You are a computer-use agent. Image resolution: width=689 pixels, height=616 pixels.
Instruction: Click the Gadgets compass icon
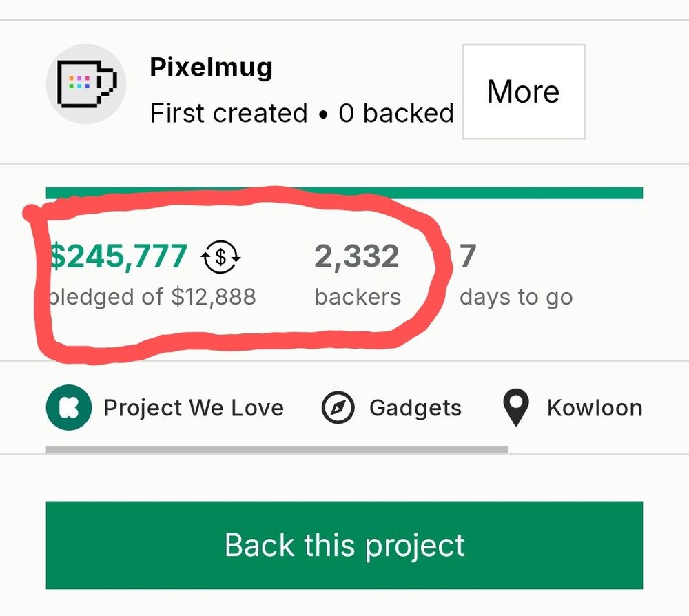pyautogui.click(x=338, y=408)
